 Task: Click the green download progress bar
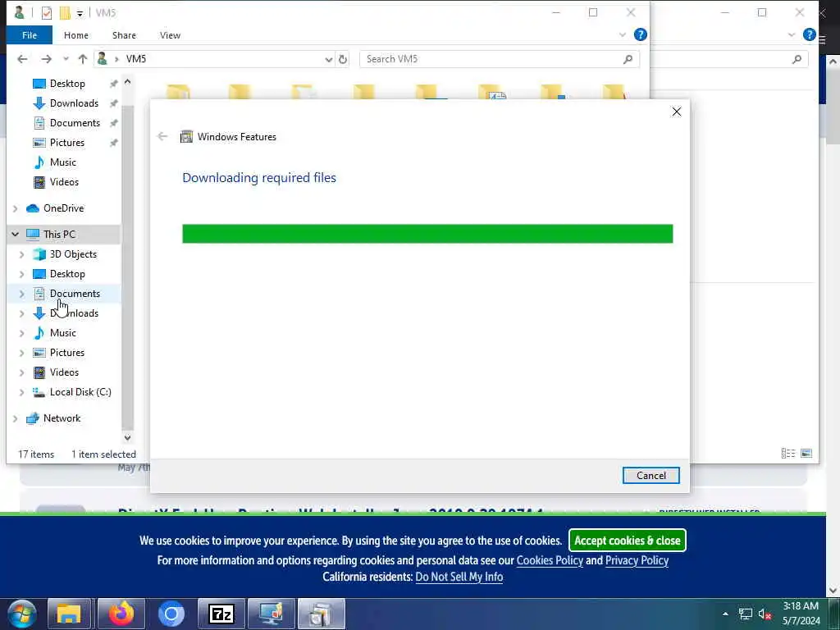pyautogui.click(x=427, y=234)
